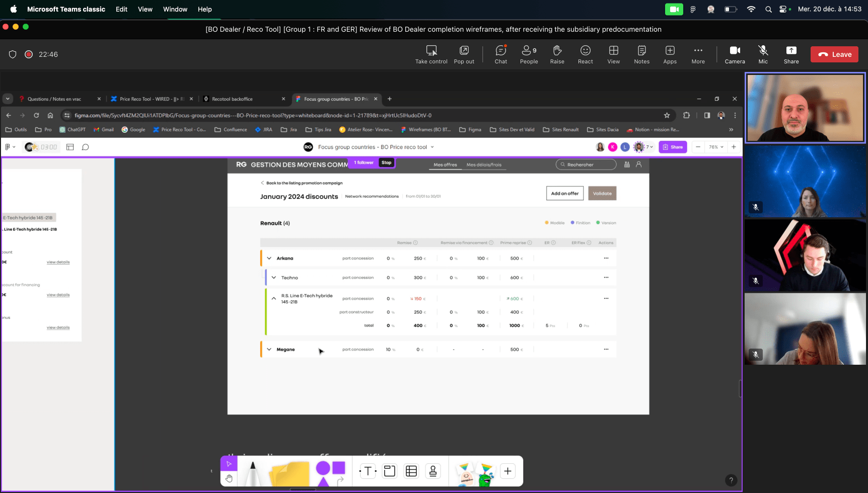The height and width of the screenshot is (493, 868).
Task: Open the 76% zoom dropdown
Action: (716, 147)
